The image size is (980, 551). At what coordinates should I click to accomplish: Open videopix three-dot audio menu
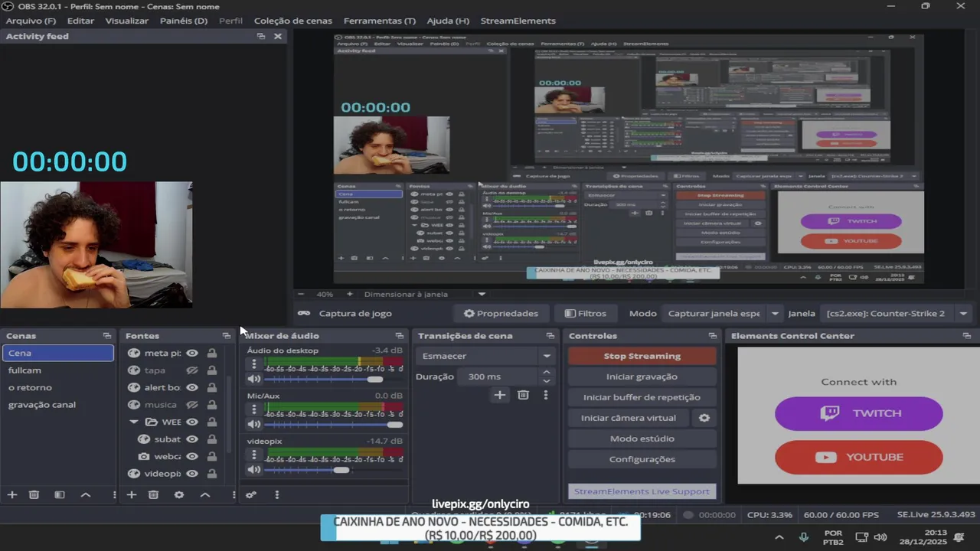point(254,454)
